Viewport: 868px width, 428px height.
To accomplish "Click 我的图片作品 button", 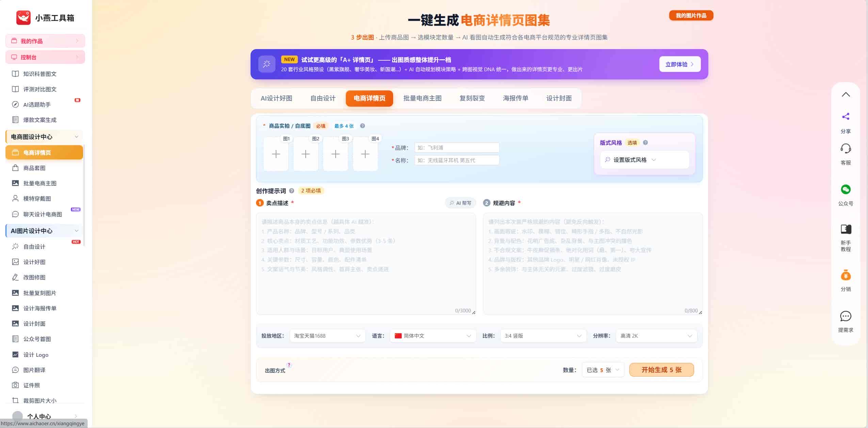I will tap(691, 16).
